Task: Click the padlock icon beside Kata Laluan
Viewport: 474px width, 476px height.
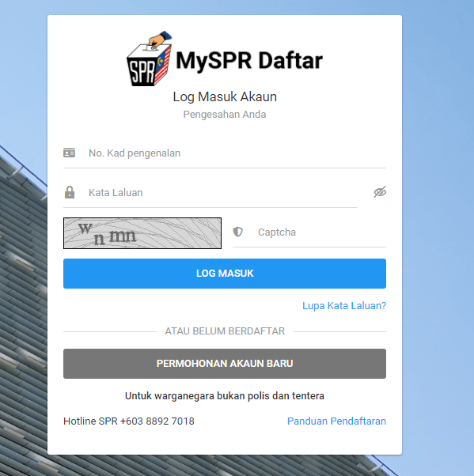Action: (x=70, y=192)
